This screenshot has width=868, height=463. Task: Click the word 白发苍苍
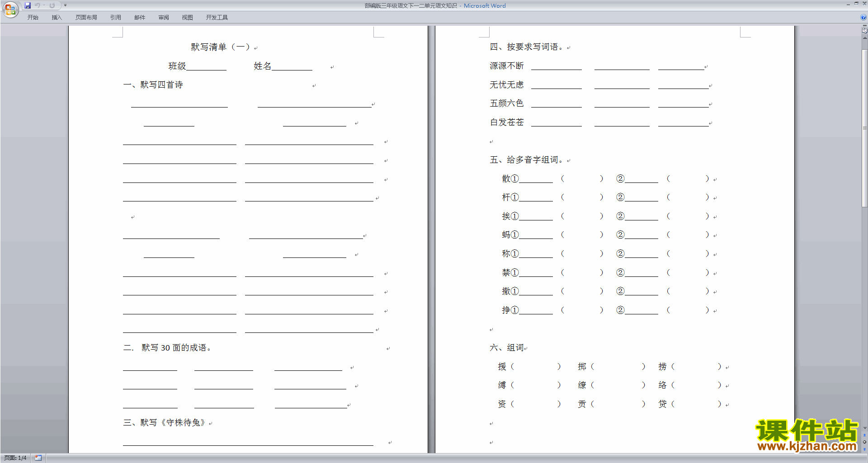click(507, 122)
